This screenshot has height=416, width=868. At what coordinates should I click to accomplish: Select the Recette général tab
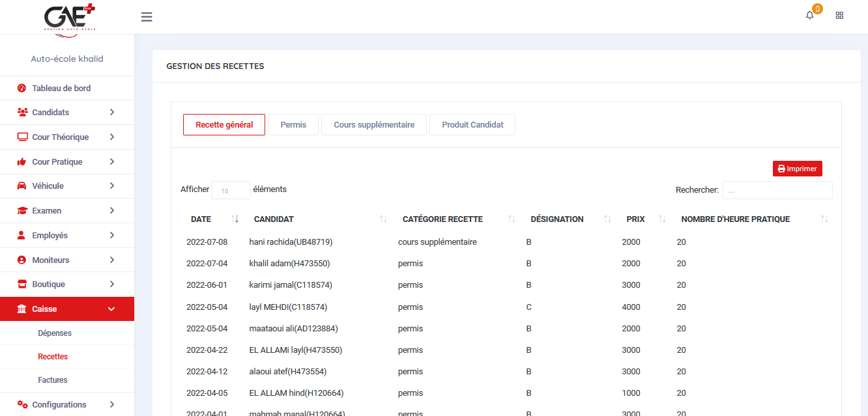pyautogui.click(x=224, y=124)
